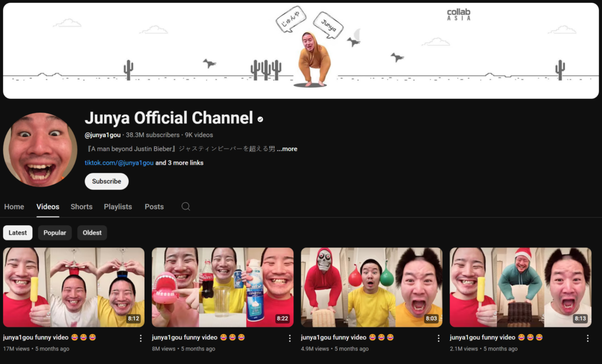Viewport: 602px width, 364px height.
Task: Open the tiktok.com/@junya1gou link
Action: [x=119, y=163]
